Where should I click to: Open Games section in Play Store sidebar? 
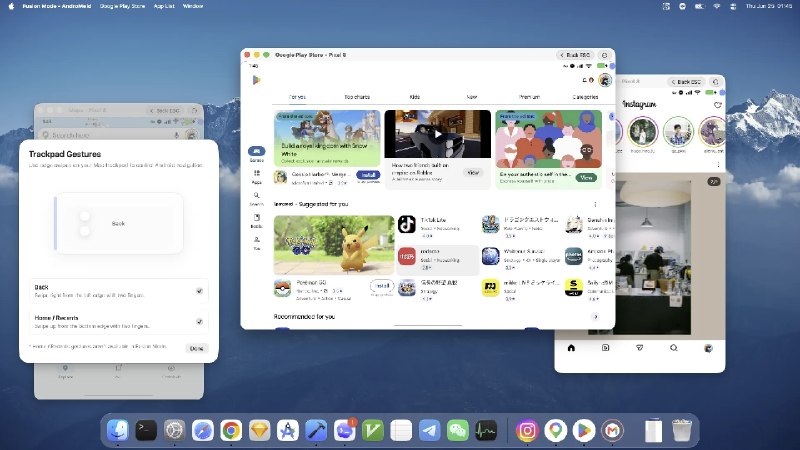(x=257, y=154)
